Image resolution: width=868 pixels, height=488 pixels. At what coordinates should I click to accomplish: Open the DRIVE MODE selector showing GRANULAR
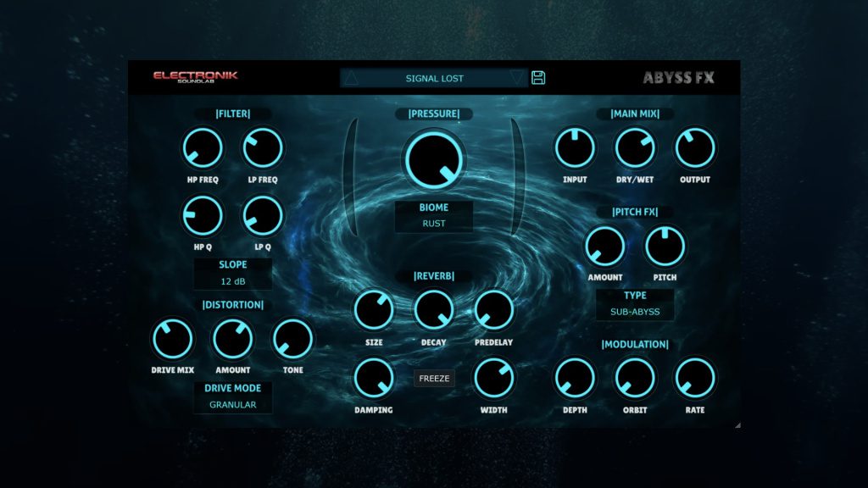click(233, 405)
